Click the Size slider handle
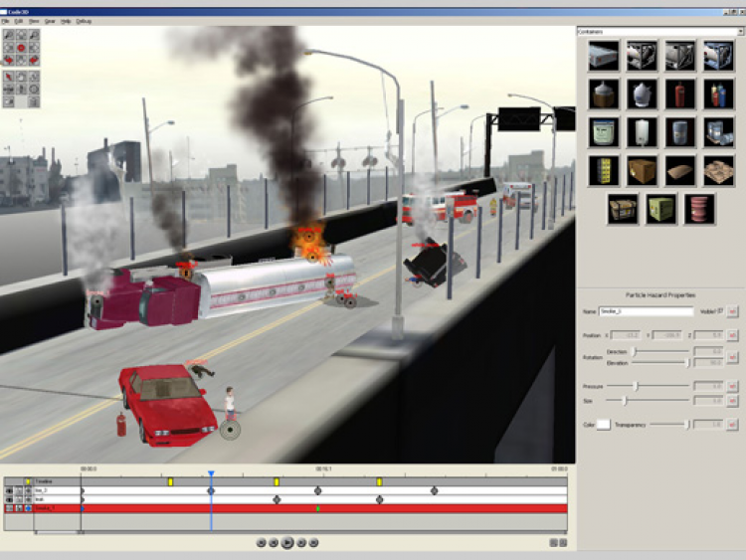 [x=626, y=401]
